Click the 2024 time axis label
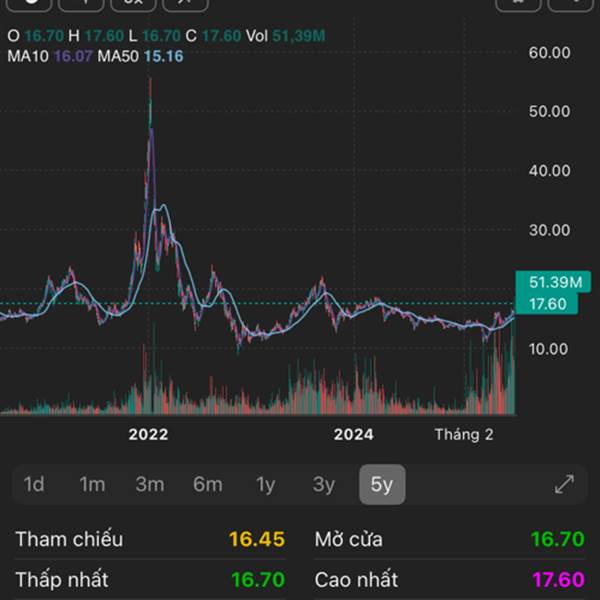Viewport: 600px width, 600px height. click(x=354, y=434)
